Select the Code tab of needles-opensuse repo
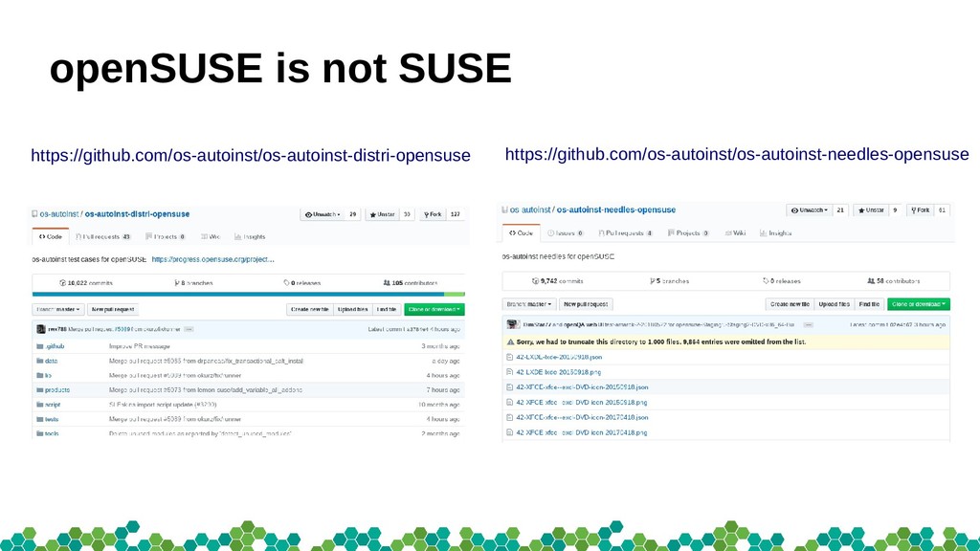The width and height of the screenshot is (980, 551). [521, 233]
